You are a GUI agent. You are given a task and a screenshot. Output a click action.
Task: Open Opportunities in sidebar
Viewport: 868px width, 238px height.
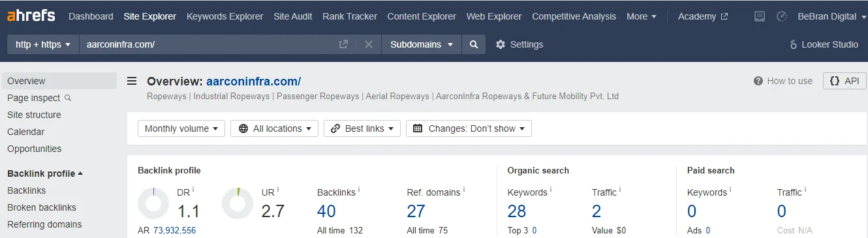35,149
